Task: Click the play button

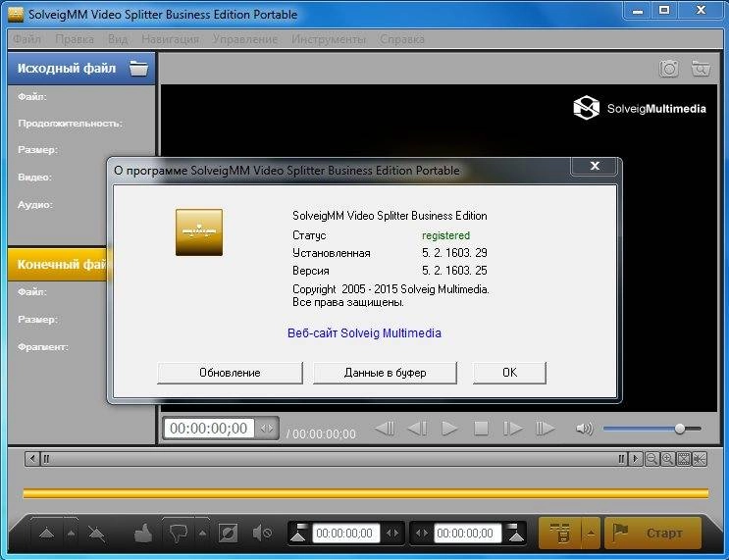Action: (449, 428)
